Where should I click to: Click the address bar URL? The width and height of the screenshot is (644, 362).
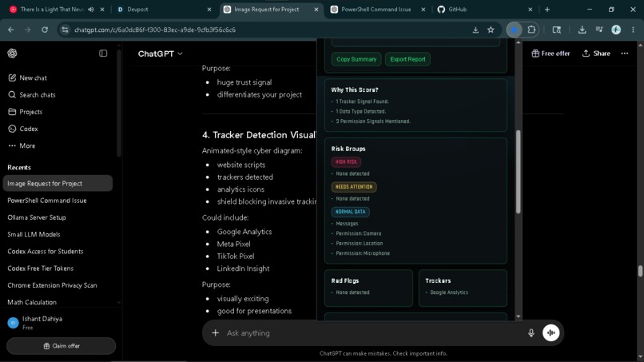155,30
